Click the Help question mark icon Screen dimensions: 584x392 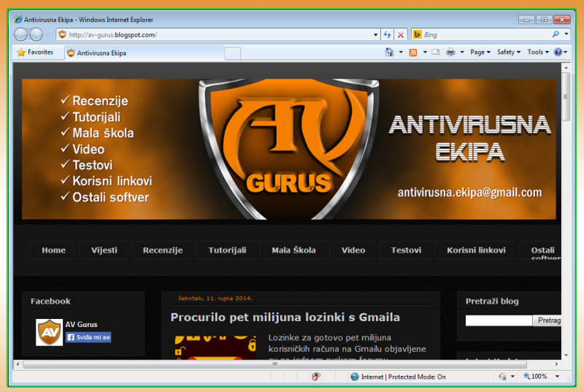(x=558, y=52)
